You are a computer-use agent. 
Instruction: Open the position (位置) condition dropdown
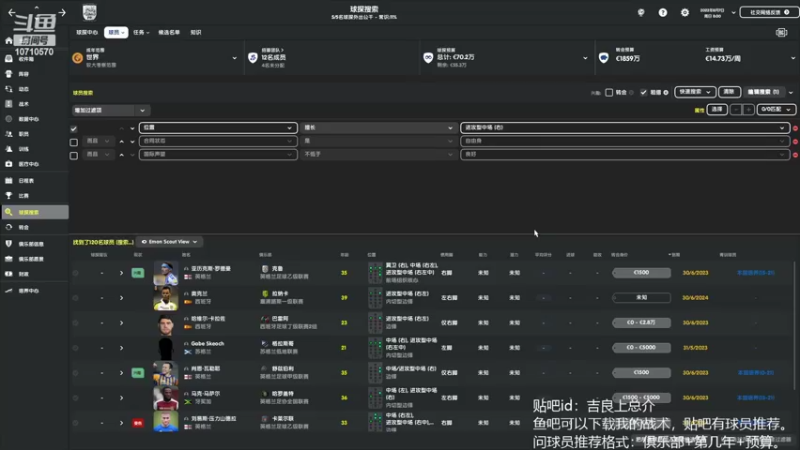click(218, 128)
